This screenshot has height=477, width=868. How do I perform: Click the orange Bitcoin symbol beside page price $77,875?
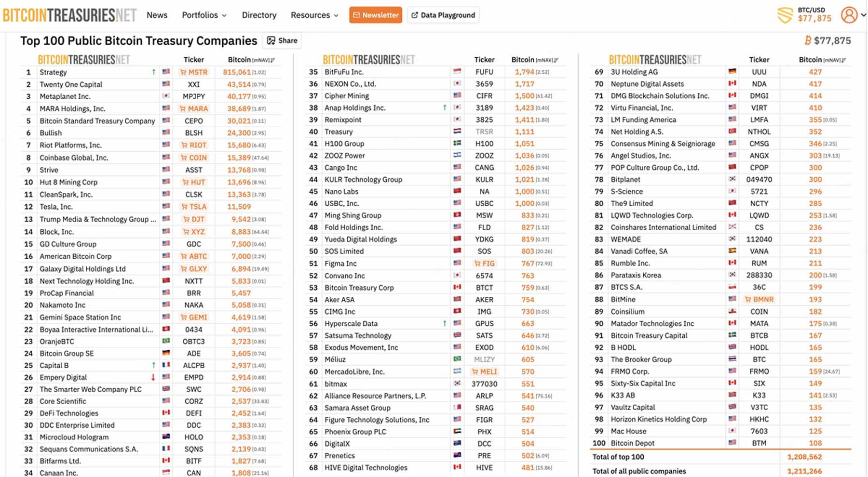coord(808,40)
